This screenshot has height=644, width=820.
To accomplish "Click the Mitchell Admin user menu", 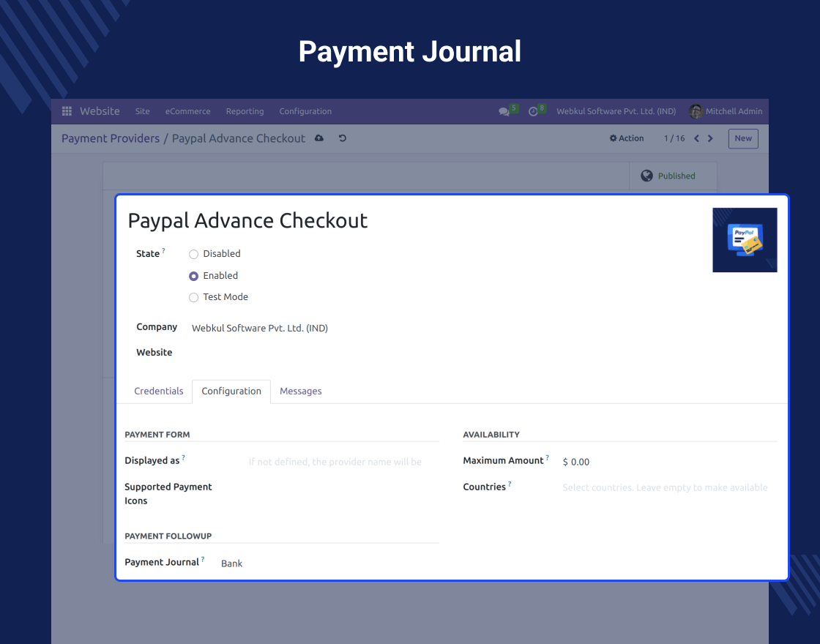I will [726, 111].
